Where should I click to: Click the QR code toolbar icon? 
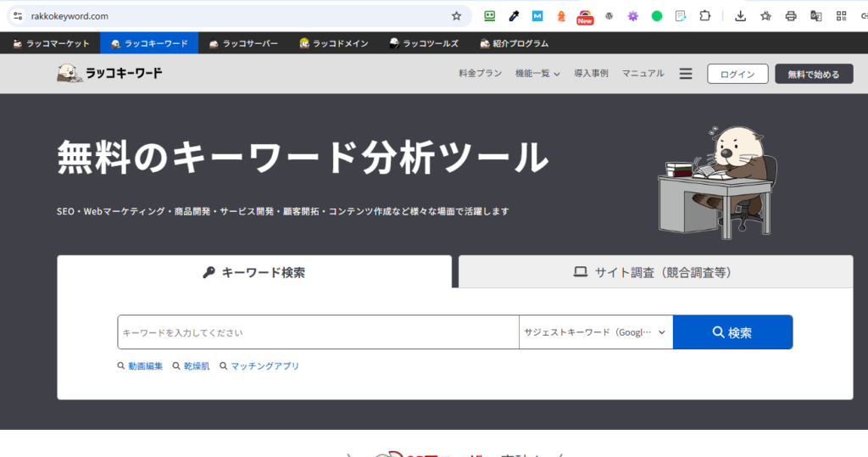(x=842, y=16)
